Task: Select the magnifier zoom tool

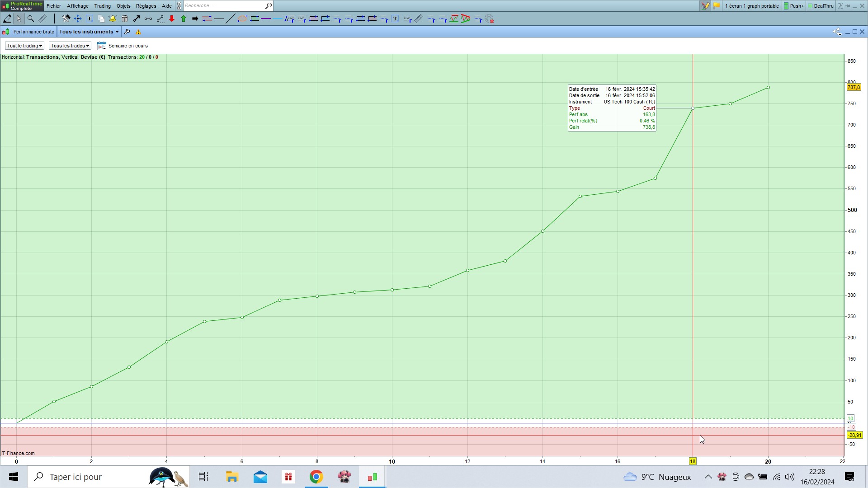Action: tap(31, 19)
